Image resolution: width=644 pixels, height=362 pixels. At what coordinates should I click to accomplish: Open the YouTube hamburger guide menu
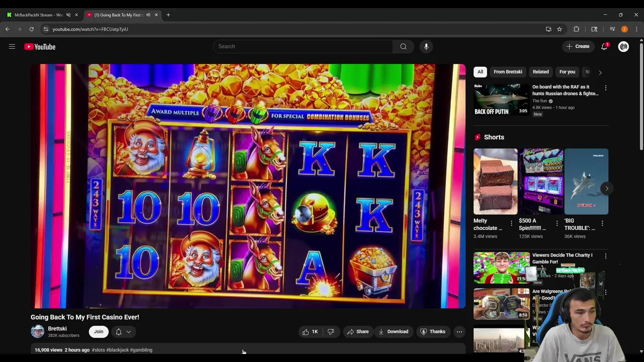coord(12,47)
